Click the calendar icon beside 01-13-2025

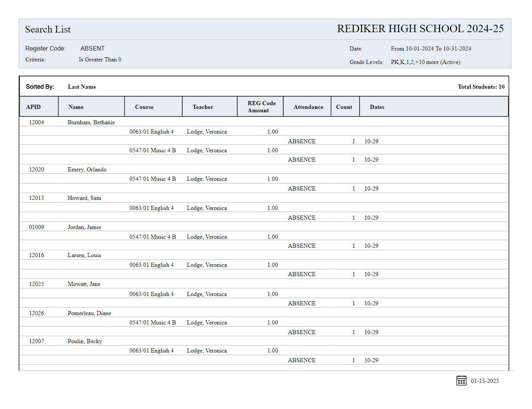[x=461, y=381]
